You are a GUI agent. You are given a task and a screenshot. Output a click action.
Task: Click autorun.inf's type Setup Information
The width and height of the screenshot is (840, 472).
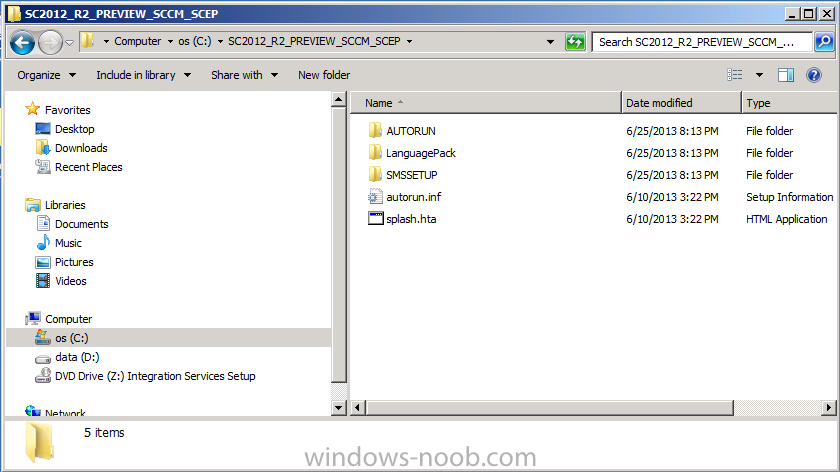[790, 197]
